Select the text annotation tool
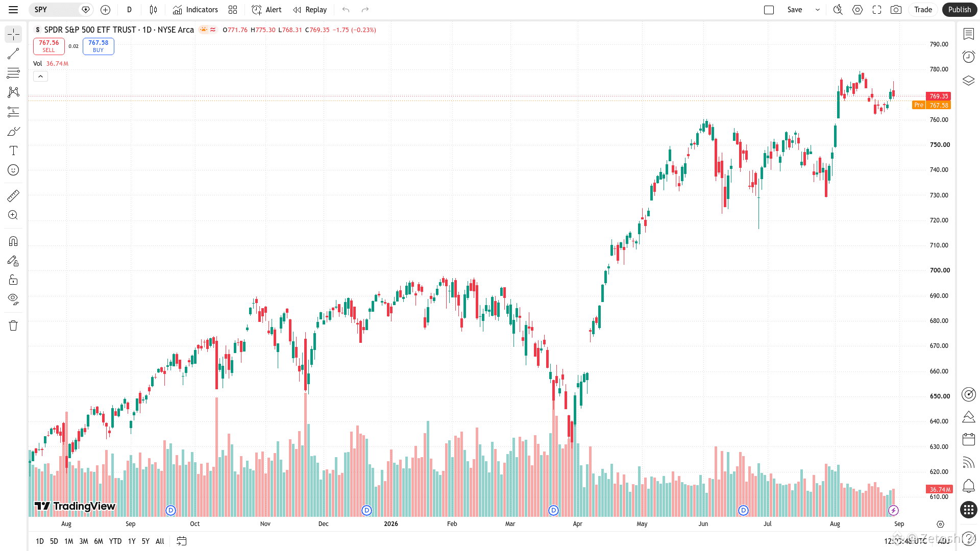The width and height of the screenshot is (980, 551). (13, 151)
